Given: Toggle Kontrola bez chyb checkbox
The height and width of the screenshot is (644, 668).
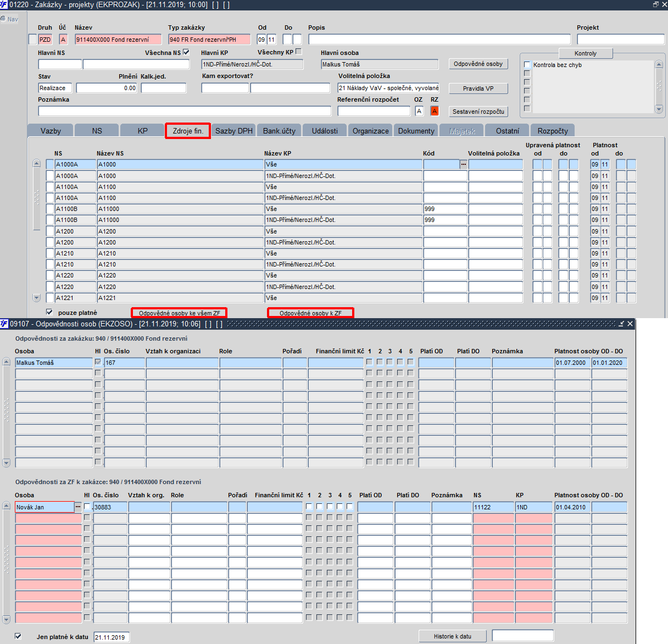Looking at the screenshot, I should point(527,65).
